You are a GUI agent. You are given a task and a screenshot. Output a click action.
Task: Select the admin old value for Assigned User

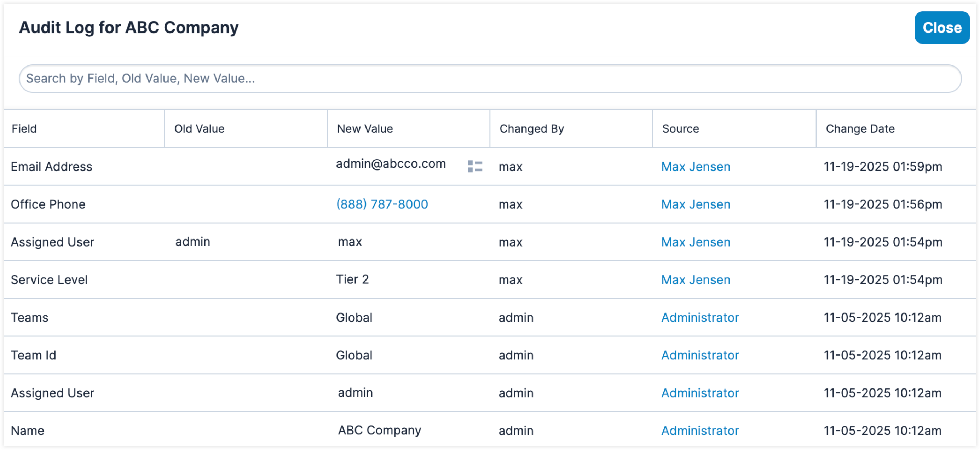(x=192, y=242)
